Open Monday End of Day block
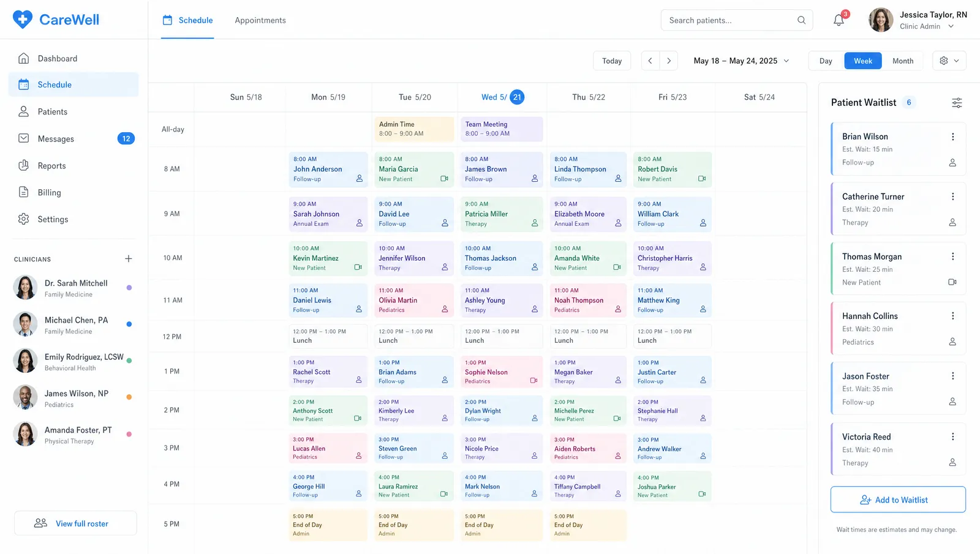The height and width of the screenshot is (554, 980). pyautogui.click(x=328, y=525)
